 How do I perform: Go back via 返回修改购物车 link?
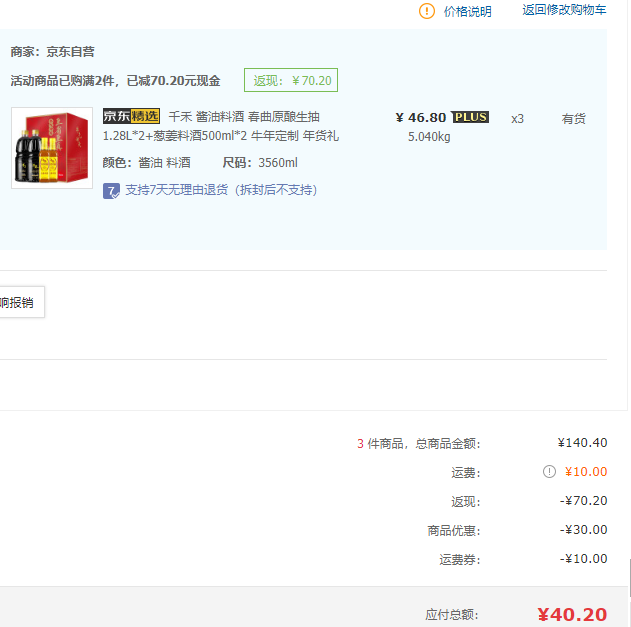564,10
